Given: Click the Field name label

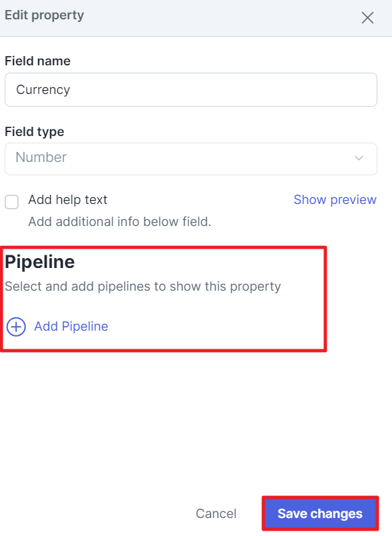Looking at the screenshot, I should [x=37, y=61].
